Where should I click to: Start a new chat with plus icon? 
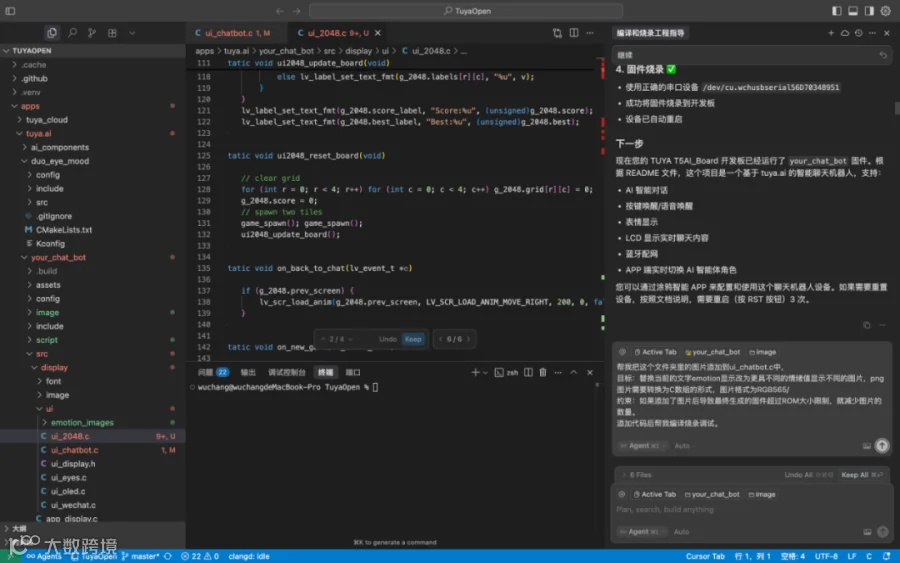click(831, 33)
